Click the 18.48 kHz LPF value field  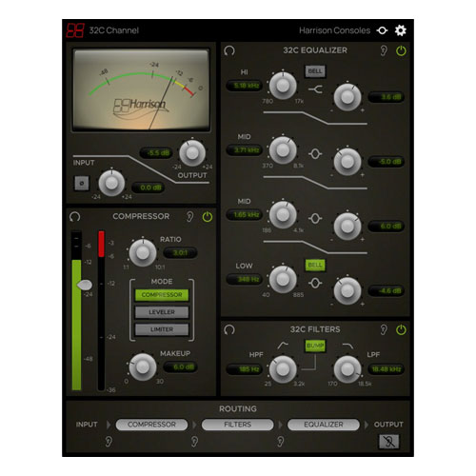pyautogui.click(x=387, y=369)
